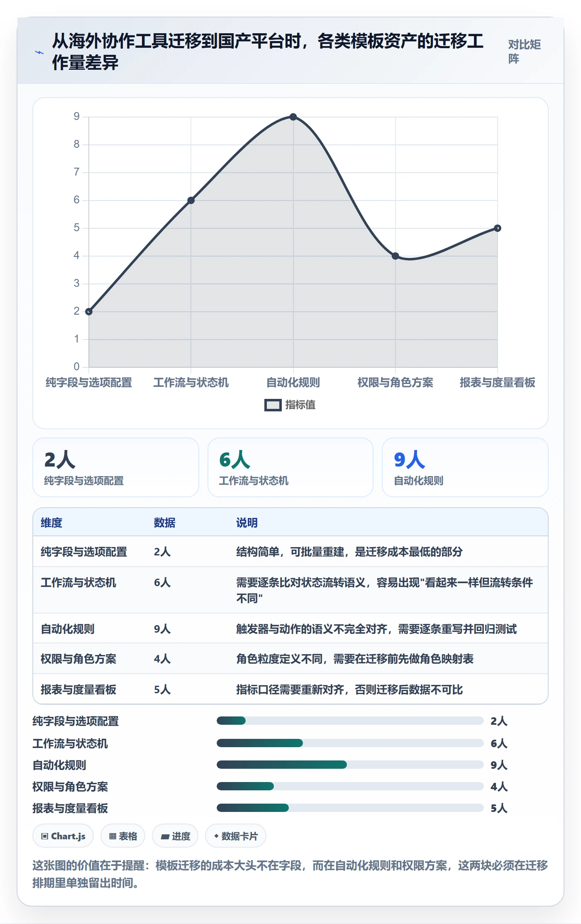
Task: Click the chart data point for 工作流与状态机
Action: (x=191, y=200)
